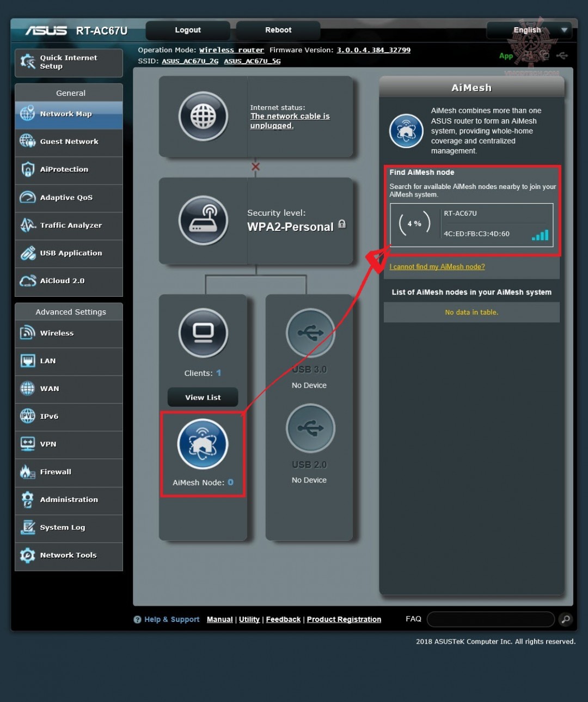The width and height of the screenshot is (588, 702).
Task: Click the LAN sidebar icon
Action: click(28, 361)
